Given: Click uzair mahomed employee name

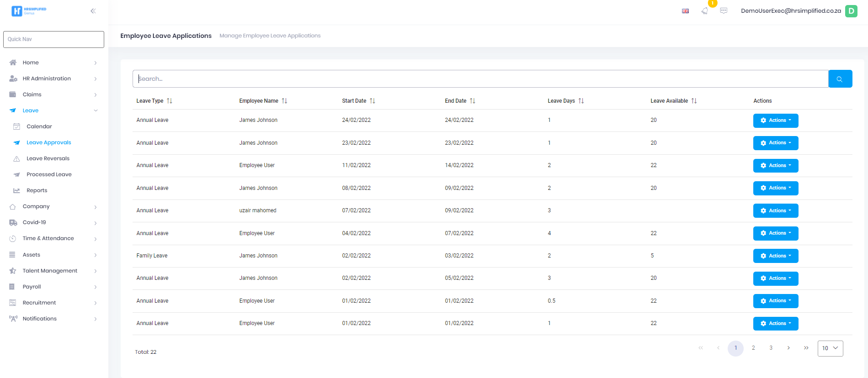Looking at the screenshot, I should [258, 210].
